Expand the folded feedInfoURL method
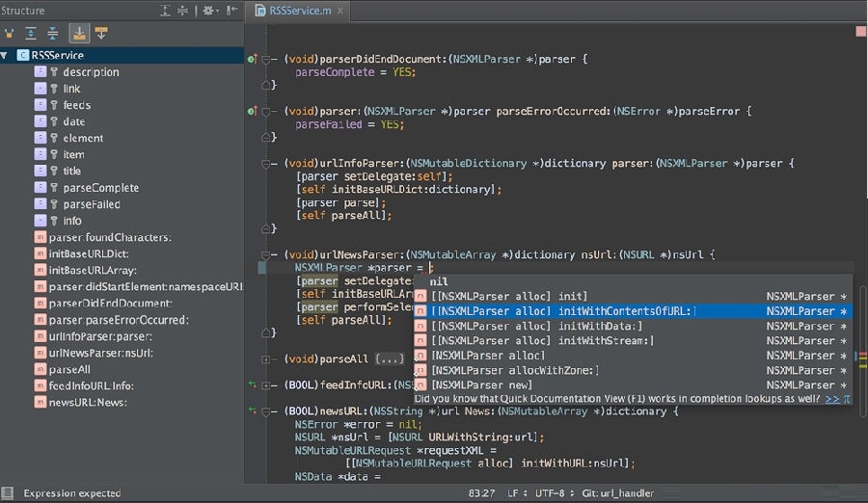The image size is (868, 503). tap(266, 385)
